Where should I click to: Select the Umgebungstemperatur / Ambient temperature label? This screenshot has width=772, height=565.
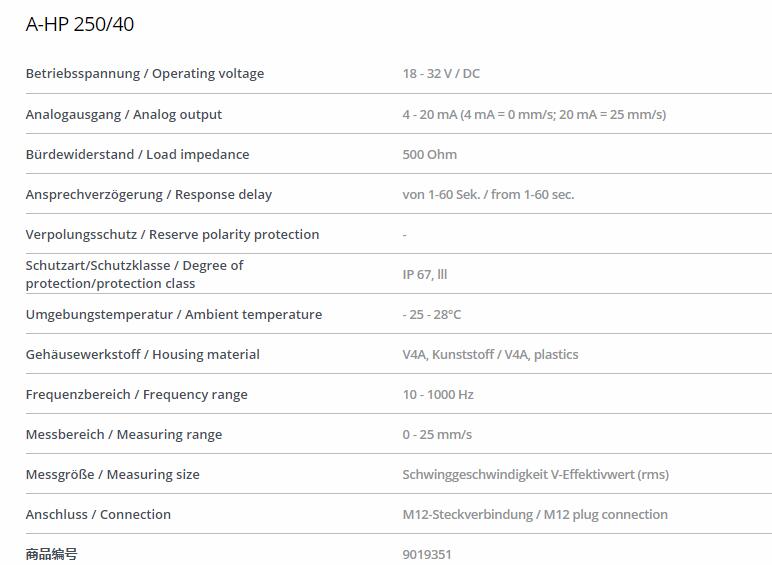(174, 314)
